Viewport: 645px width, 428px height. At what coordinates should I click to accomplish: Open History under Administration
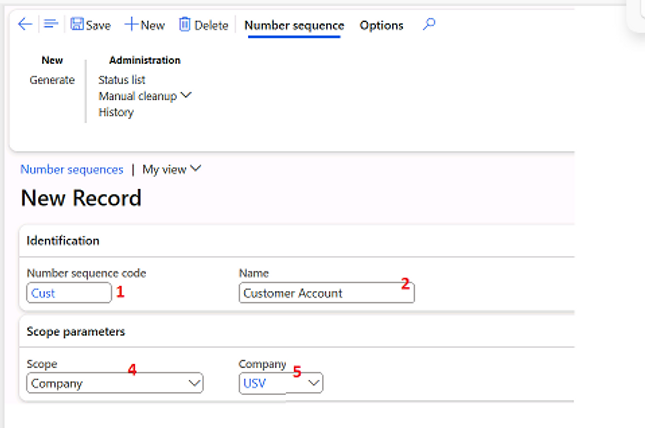[x=116, y=112]
